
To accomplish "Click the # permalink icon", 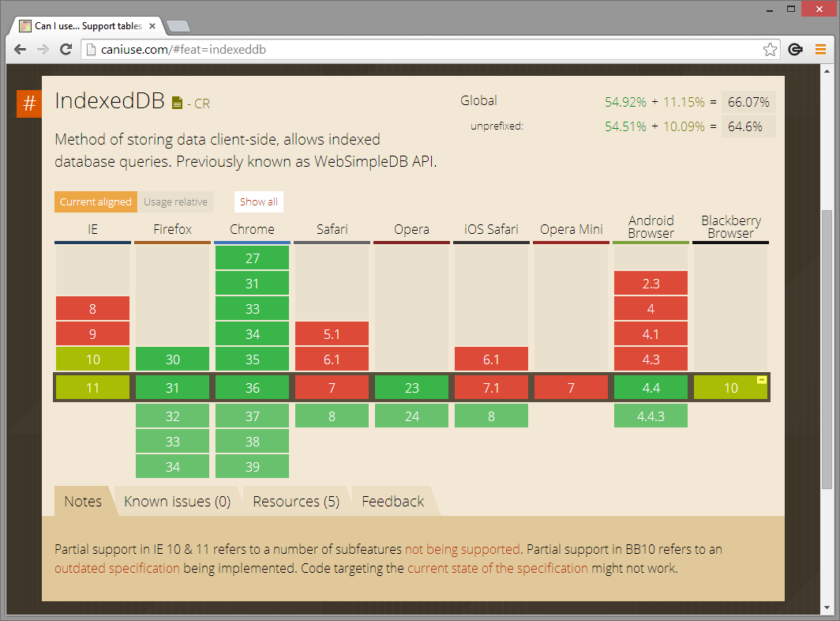I will (28, 103).
